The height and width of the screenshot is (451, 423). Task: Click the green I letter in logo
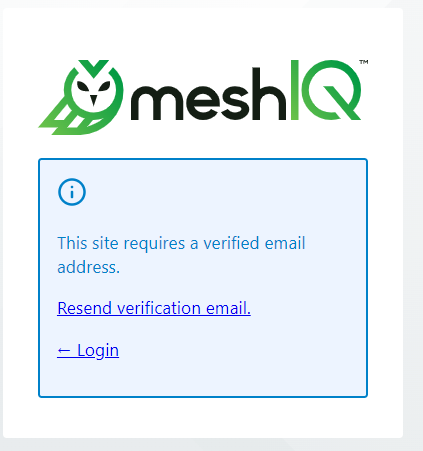[x=295, y=90]
